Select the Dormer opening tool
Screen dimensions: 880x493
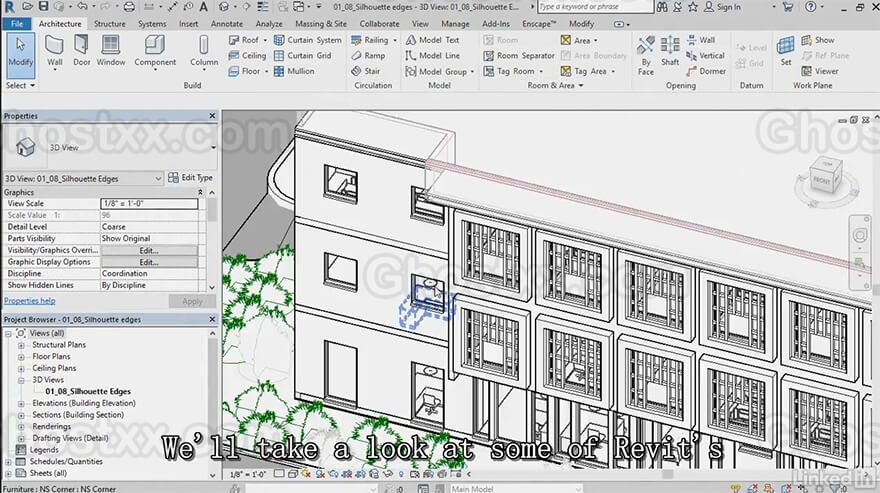(x=706, y=71)
